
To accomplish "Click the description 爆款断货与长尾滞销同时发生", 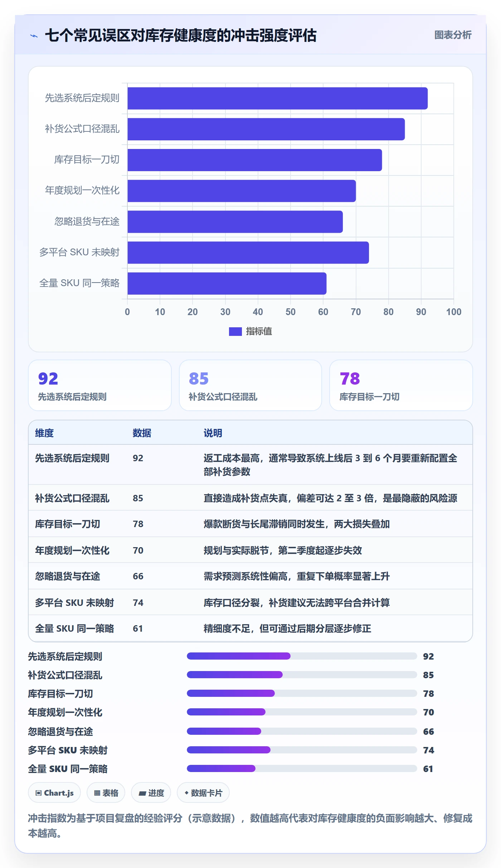I will pyautogui.click(x=297, y=524).
